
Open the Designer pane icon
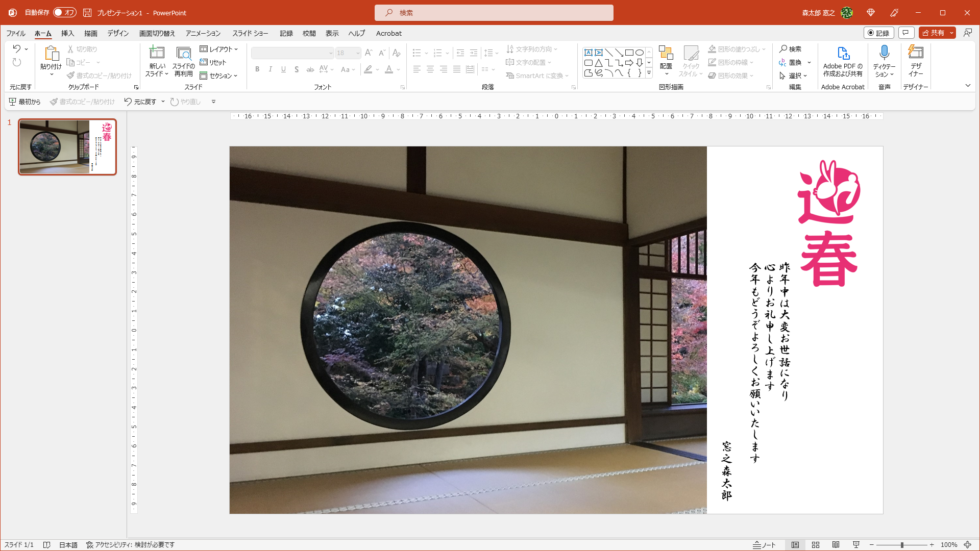(916, 53)
